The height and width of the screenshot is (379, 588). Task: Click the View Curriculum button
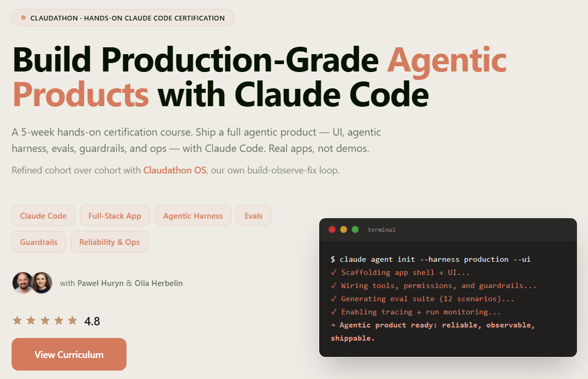[x=69, y=354]
